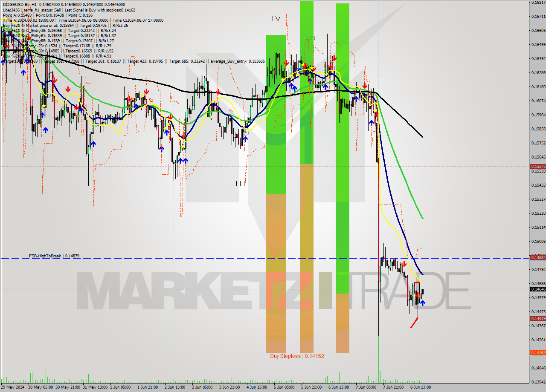Screen dimensions: 546x392
Task: Click the 'Target 685: 0.22242' text
Action: (187, 61)
